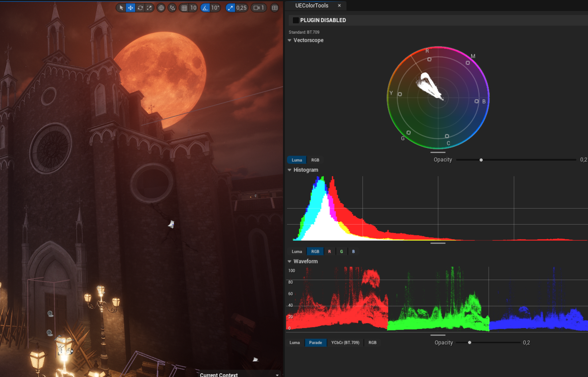Select RGB mode for Waveform
Viewport: 588px width, 377px height.
(372, 343)
